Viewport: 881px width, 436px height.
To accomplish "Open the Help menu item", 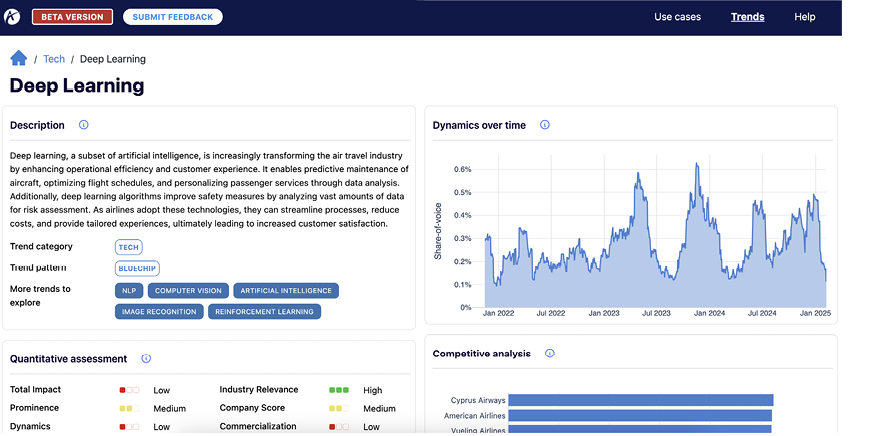I will tap(805, 17).
